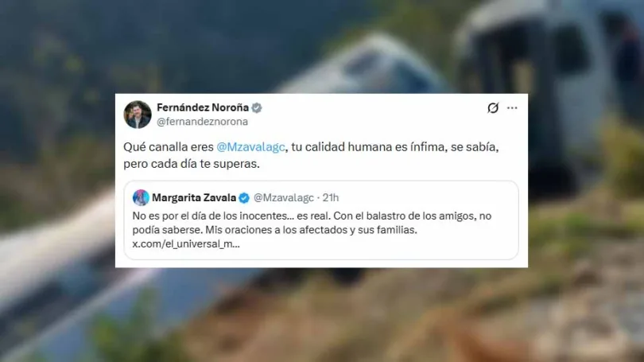Click the text "No es por el día de los inocentes"
The width and height of the screenshot is (644, 362).
pyautogui.click(x=210, y=216)
